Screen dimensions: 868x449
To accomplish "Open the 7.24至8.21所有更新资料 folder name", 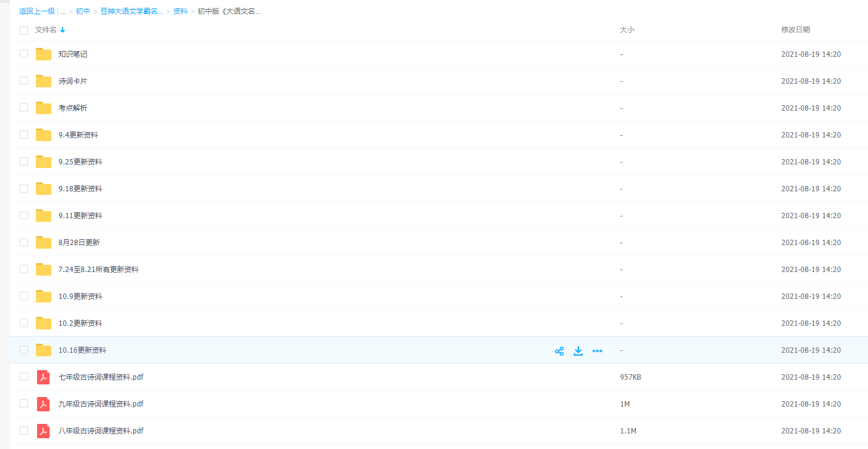I will tap(99, 270).
